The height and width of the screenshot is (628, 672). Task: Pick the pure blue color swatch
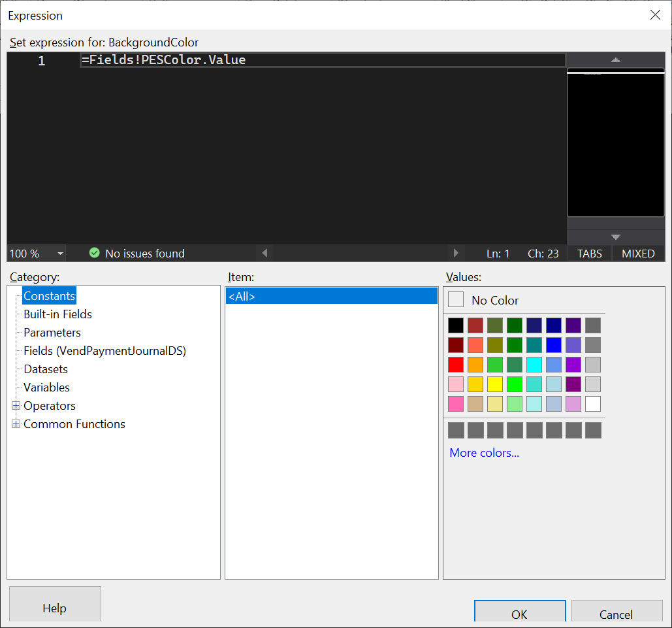point(554,345)
